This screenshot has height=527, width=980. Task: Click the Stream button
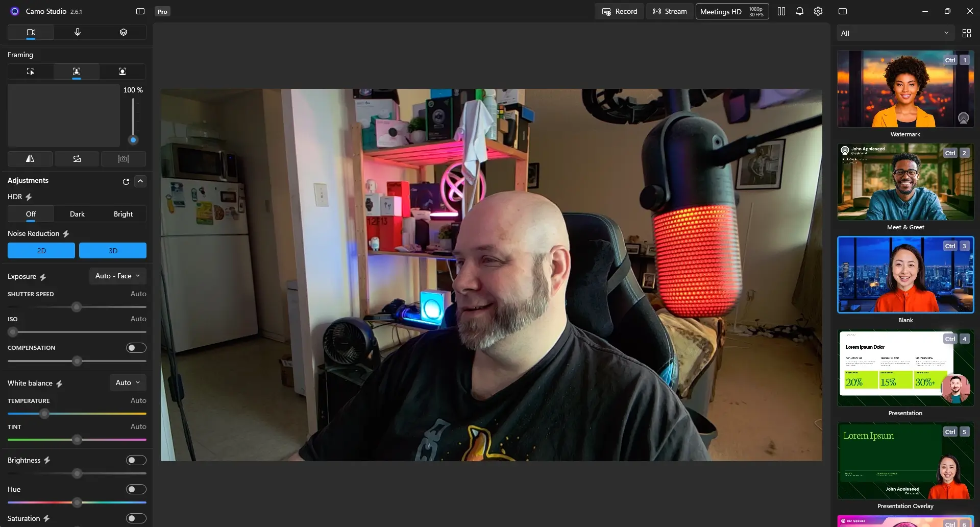point(670,11)
